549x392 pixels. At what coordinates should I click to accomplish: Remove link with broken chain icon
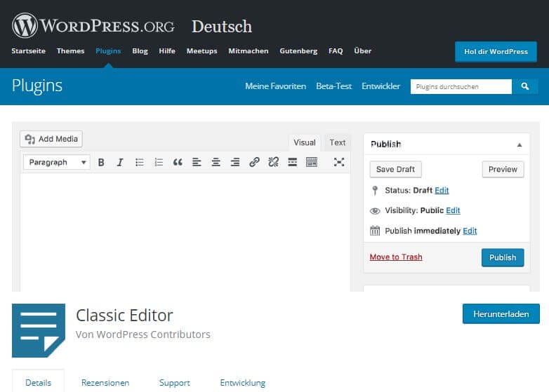274,162
